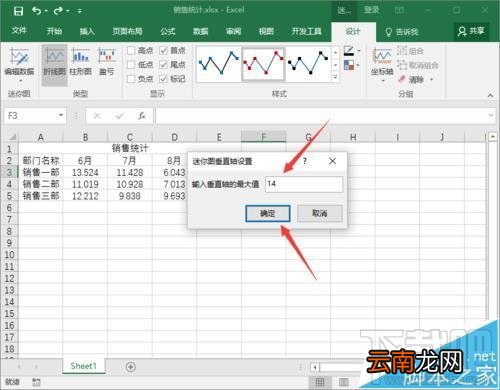Switch to the Page Layout tab
The height and width of the screenshot is (390, 500).
(127, 32)
